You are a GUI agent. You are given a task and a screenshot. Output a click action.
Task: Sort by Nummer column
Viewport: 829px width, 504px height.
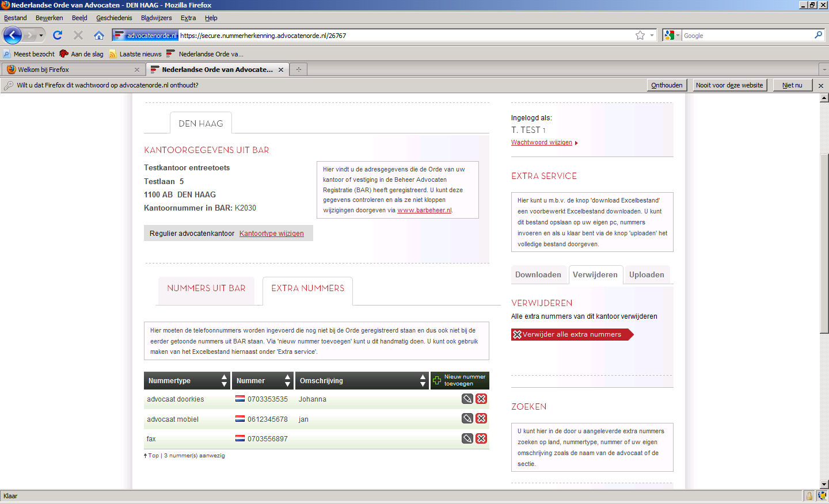[x=263, y=380]
